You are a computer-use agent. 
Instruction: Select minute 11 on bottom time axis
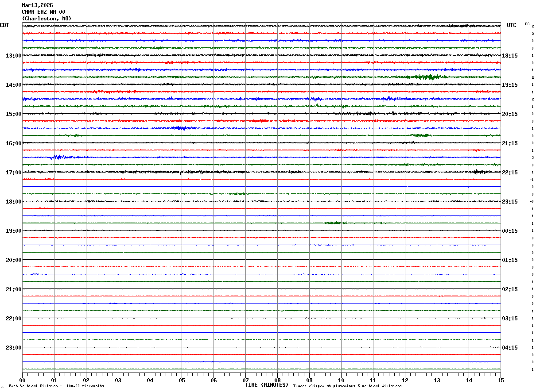(x=373, y=380)
